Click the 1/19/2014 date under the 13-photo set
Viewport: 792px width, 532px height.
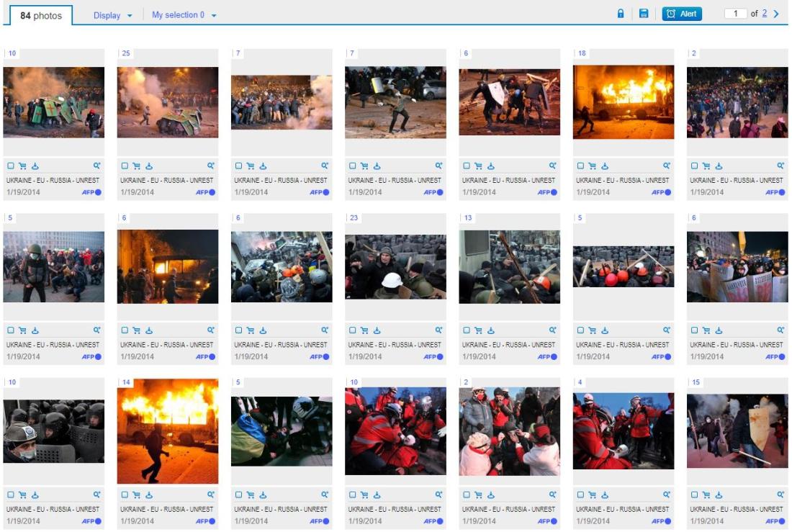point(479,356)
